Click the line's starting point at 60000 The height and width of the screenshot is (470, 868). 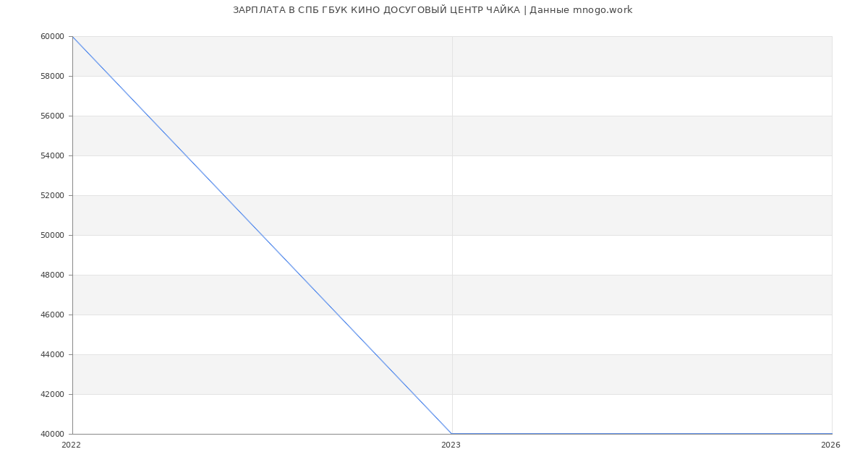click(72, 36)
